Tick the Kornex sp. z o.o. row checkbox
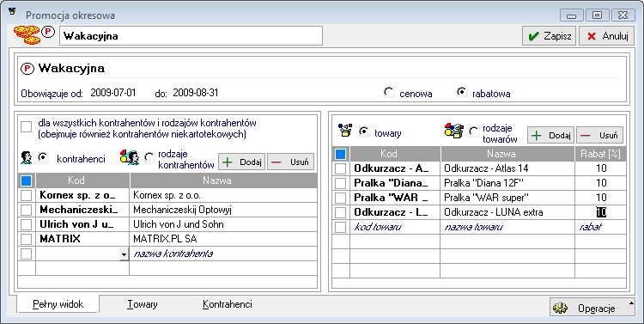644x324 pixels. (x=27, y=195)
